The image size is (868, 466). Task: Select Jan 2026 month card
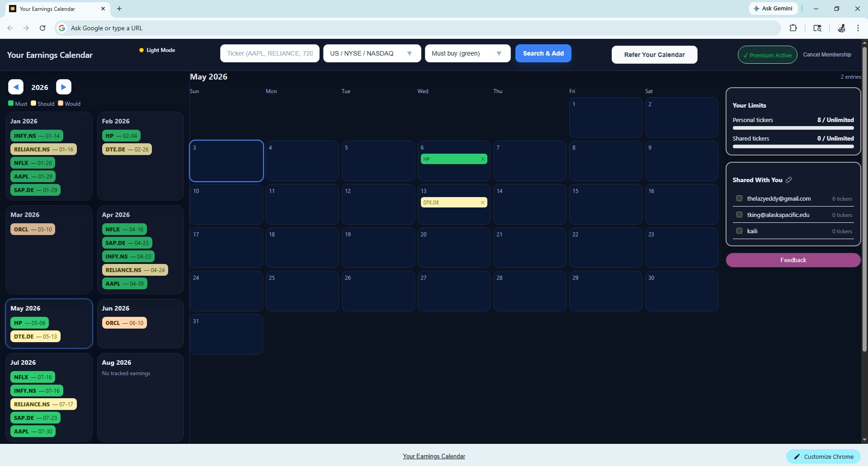[x=49, y=156]
